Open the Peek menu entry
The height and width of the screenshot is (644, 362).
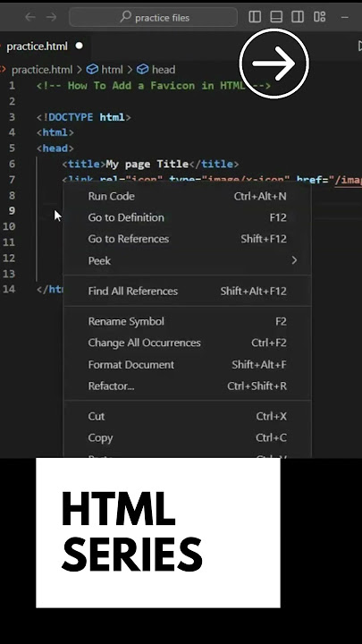[x=187, y=260]
